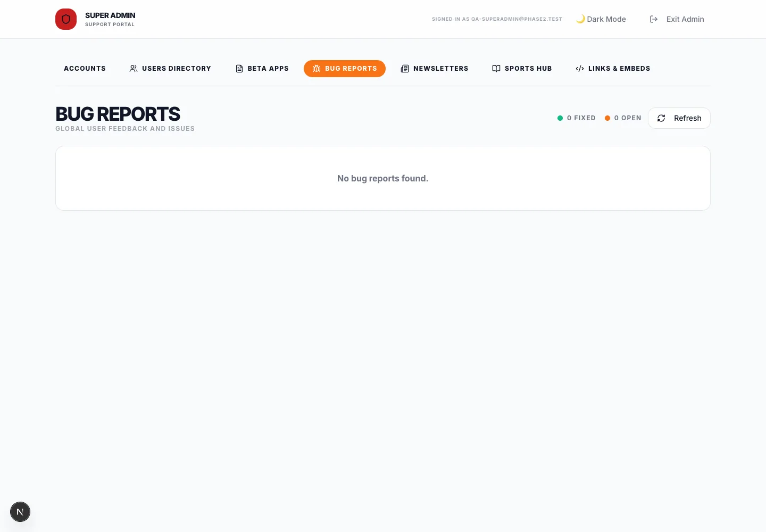The image size is (766, 532).
Task: Click 'Global User Feedback and Issues' subtitle
Action: tap(125, 129)
